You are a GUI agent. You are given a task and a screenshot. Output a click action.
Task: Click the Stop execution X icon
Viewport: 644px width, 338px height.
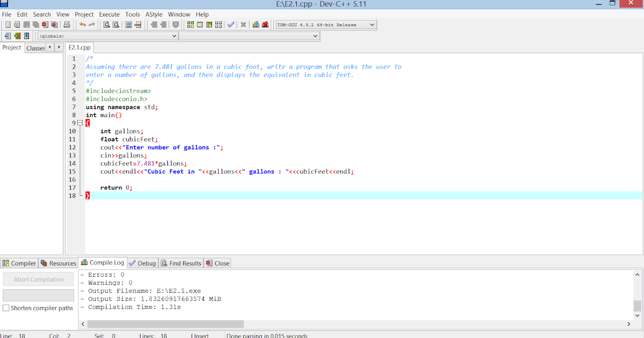243,25
